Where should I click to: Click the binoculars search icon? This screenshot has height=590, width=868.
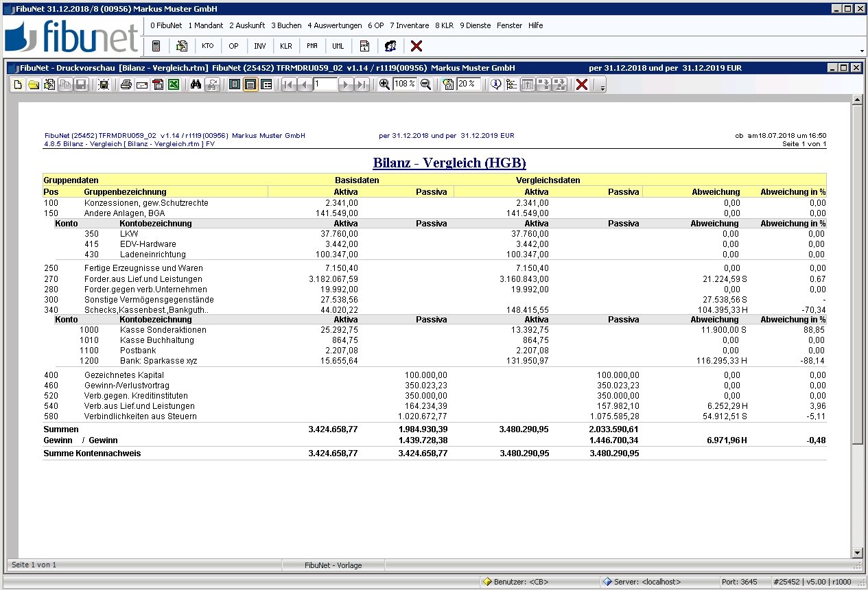tap(196, 84)
